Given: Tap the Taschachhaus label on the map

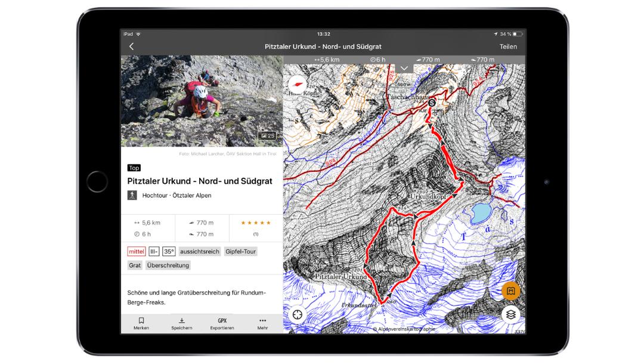Looking at the screenshot, I should 408,97.
